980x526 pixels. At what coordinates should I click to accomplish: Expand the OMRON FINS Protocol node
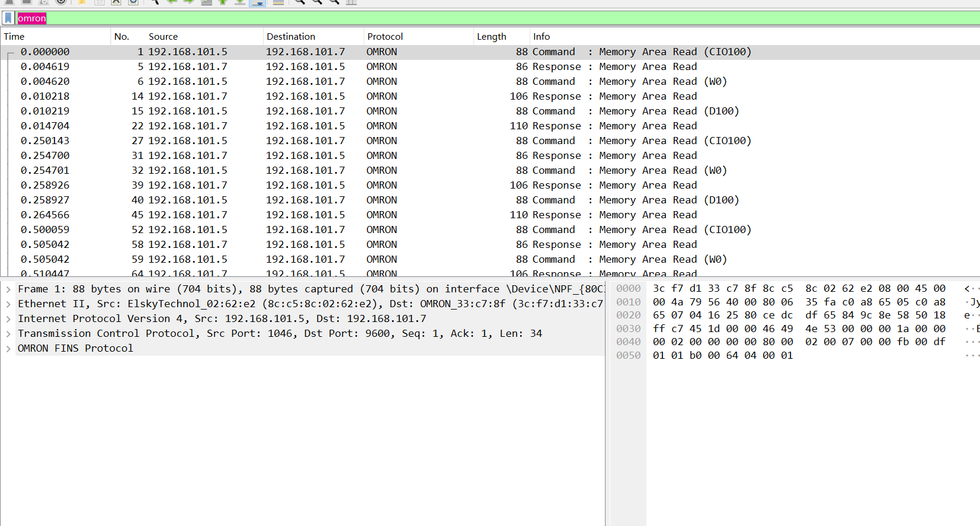[x=8, y=349]
